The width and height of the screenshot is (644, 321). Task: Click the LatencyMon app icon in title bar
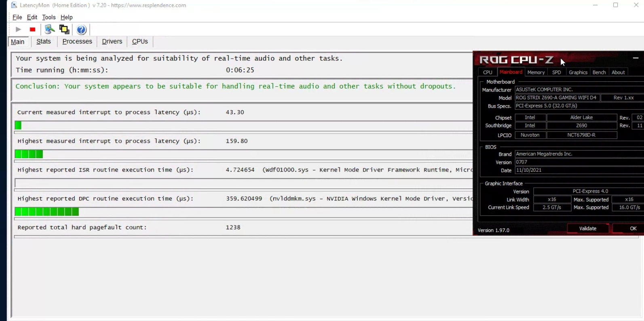[14, 5]
